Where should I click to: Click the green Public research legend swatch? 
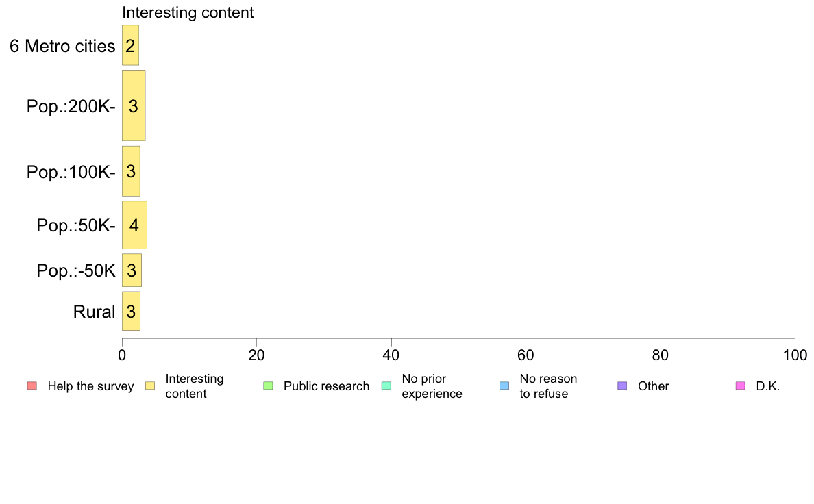pos(268,386)
